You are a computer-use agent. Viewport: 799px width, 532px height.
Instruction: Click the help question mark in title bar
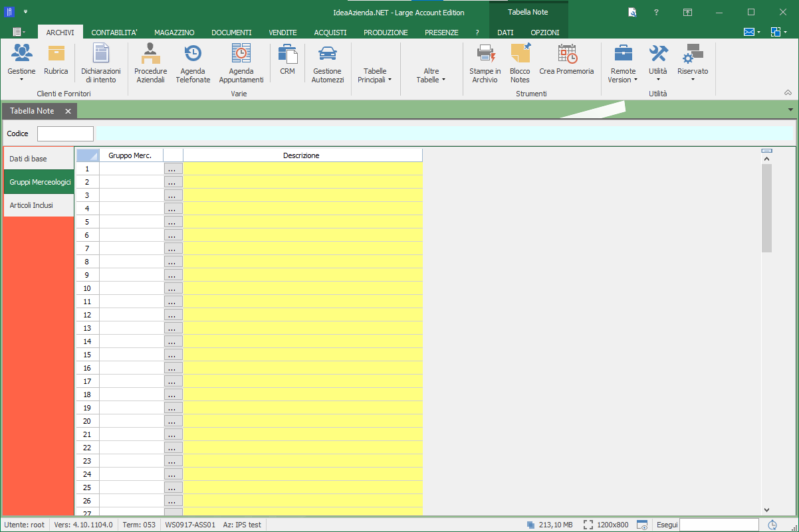click(656, 12)
